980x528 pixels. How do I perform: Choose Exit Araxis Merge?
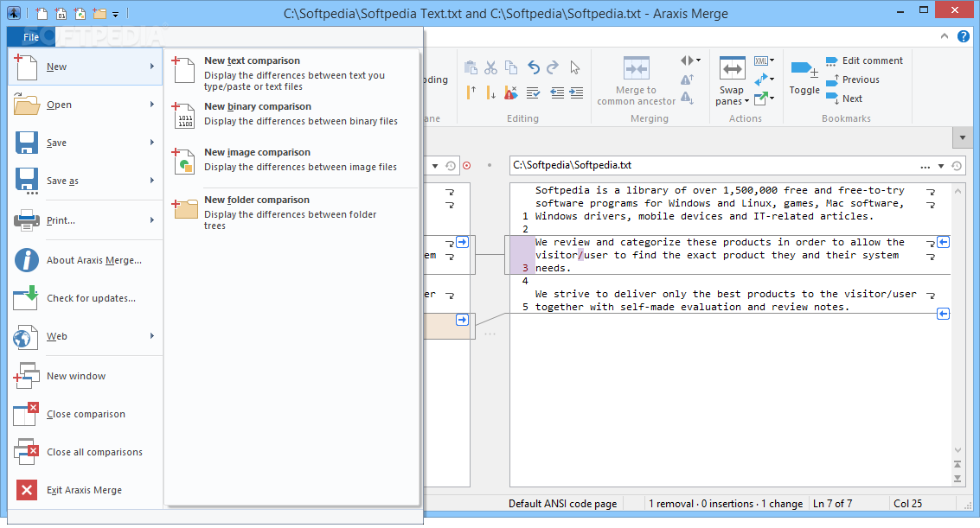point(85,491)
